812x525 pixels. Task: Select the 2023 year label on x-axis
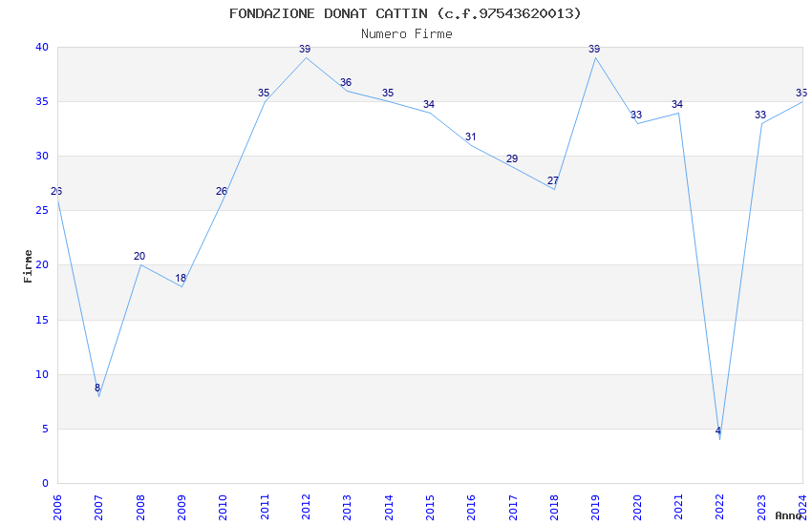(761, 508)
